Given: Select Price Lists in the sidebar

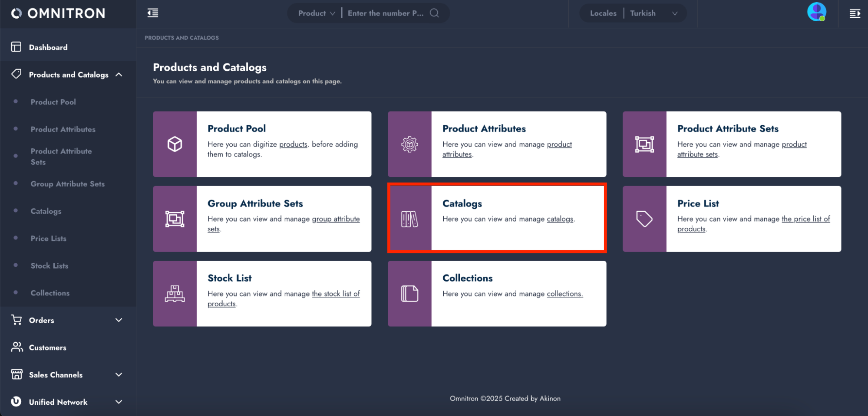Looking at the screenshot, I should pos(48,239).
